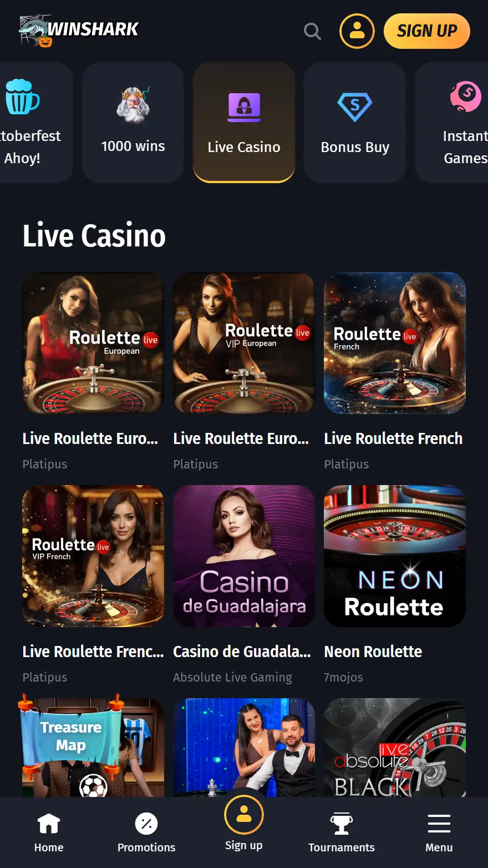Tap the profile icon in header
The width and height of the screenshot is (488, 868).
point(357,31)
